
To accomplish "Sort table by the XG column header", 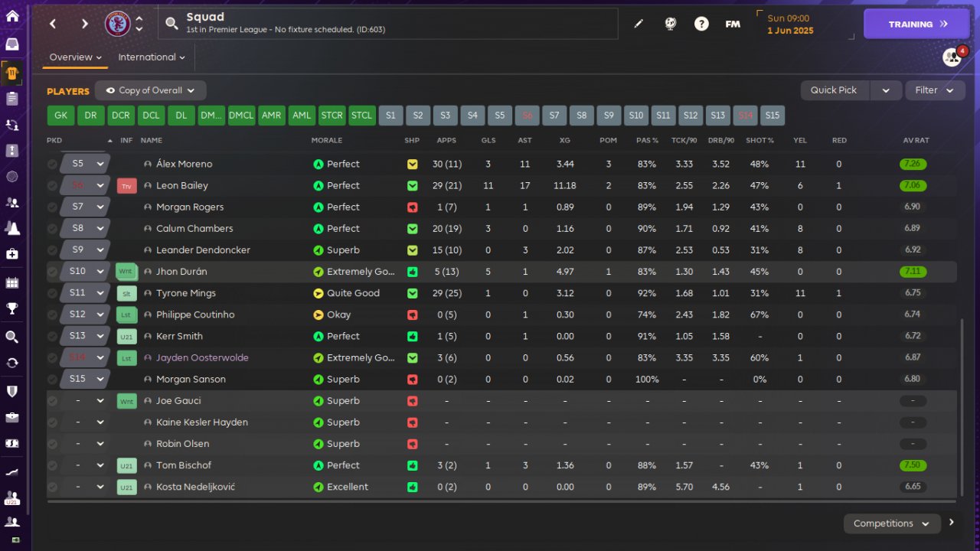I will point(565,141).
